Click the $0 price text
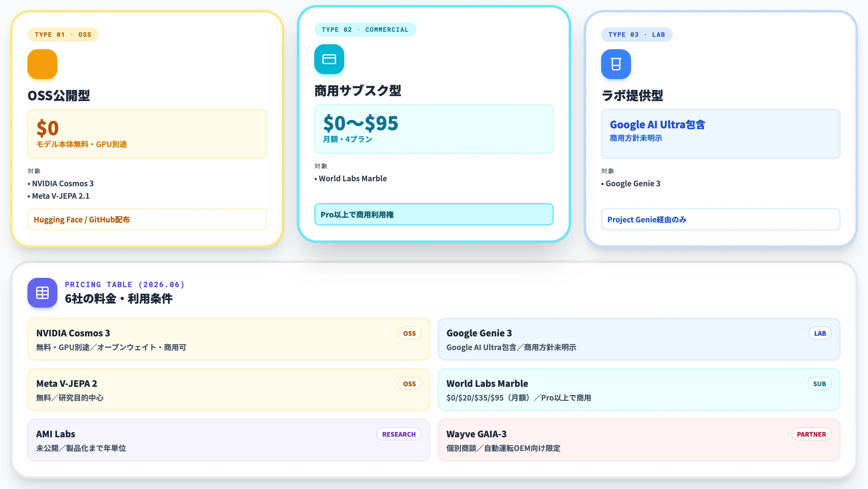This screenshot has height=489, width=868. tap(48, 128)
